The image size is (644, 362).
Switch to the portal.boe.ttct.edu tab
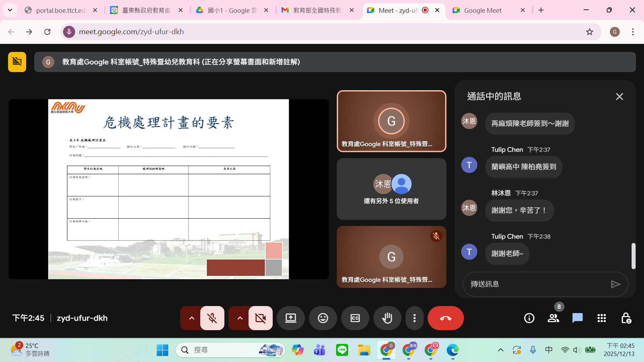pyautogui.click(x=60, y=10)
